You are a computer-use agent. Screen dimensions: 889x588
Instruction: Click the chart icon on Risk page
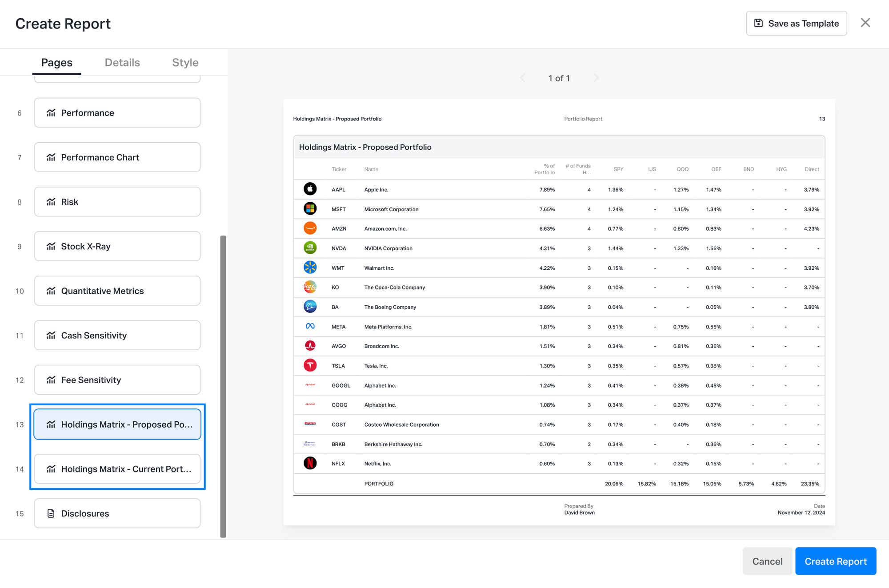tap(51, 202)
